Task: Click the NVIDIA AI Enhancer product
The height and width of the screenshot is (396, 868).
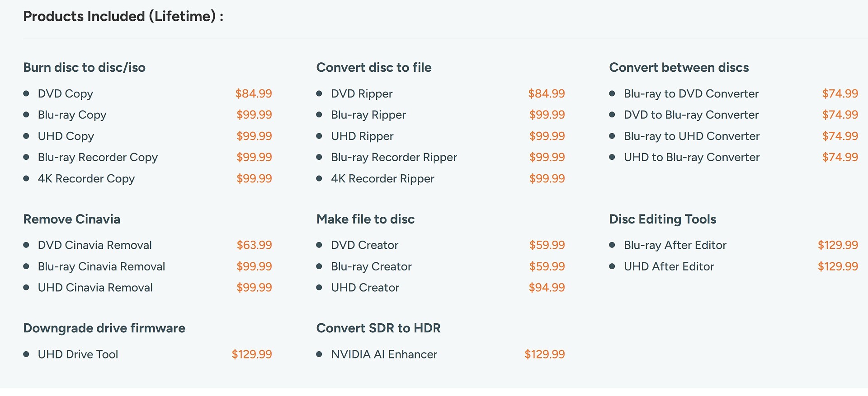Action: tap(384, 354)
